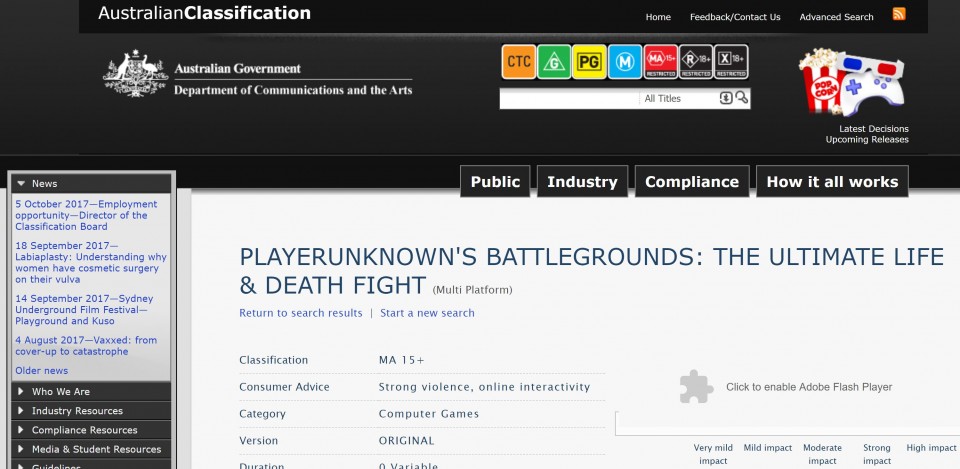The height and width of the screenshot is (469, 960).
Task: Click the (Multi Platform) label
Action: coord(472,290)
